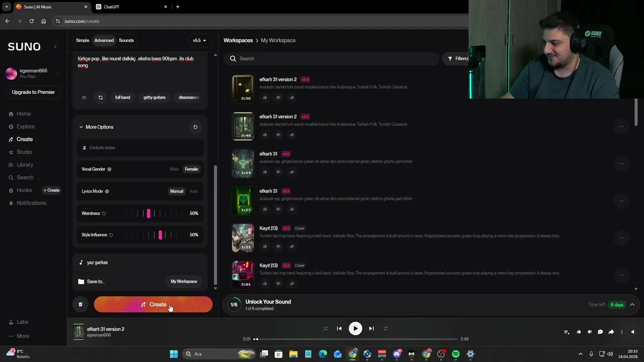The width and height of the screenshot is (644, 362).
Task: Open the Lyrics Mode info icon
Action: (107, 192)
